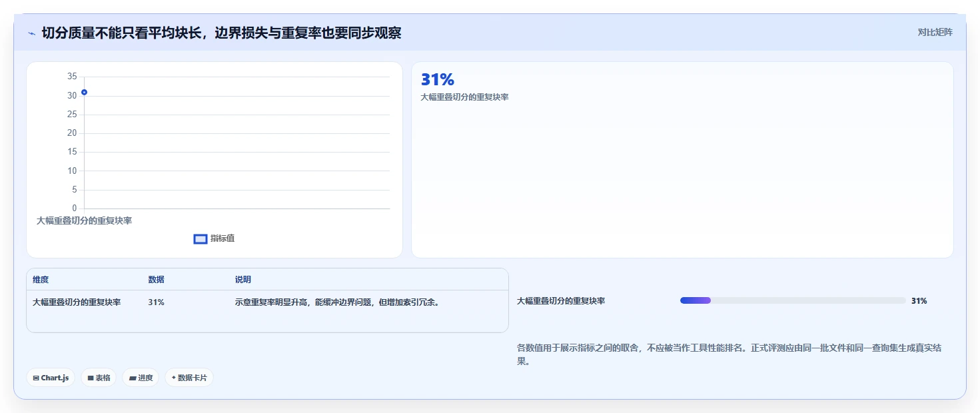Click the data point at value 31 on chart
The height and width of the screenshot is (413, 980).
point(84,92)
